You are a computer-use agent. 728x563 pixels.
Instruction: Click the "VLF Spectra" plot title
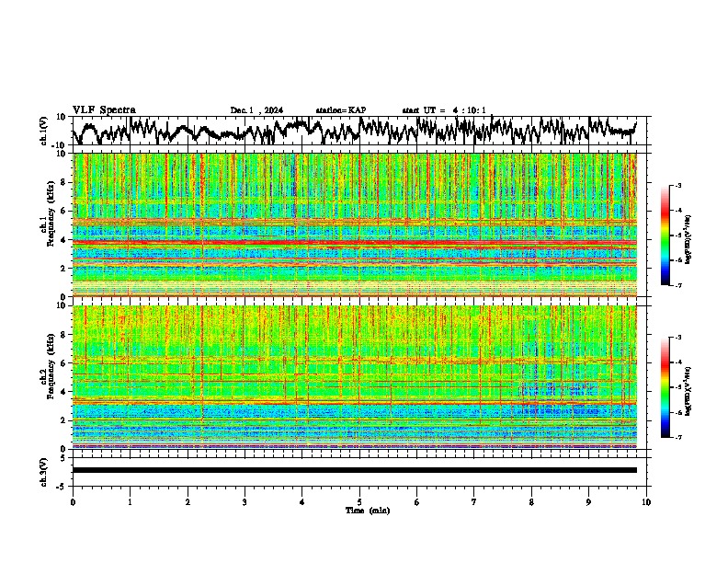coord(104,110)
